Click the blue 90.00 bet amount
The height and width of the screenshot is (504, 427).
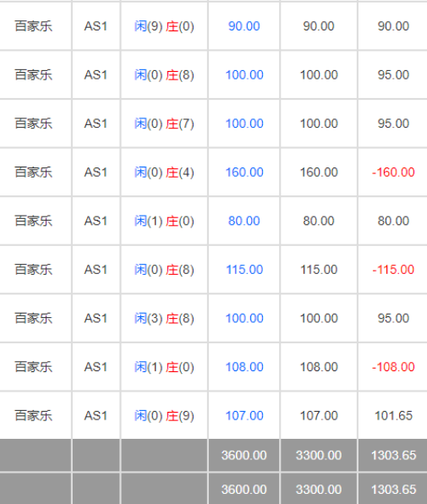coord(244,26)
